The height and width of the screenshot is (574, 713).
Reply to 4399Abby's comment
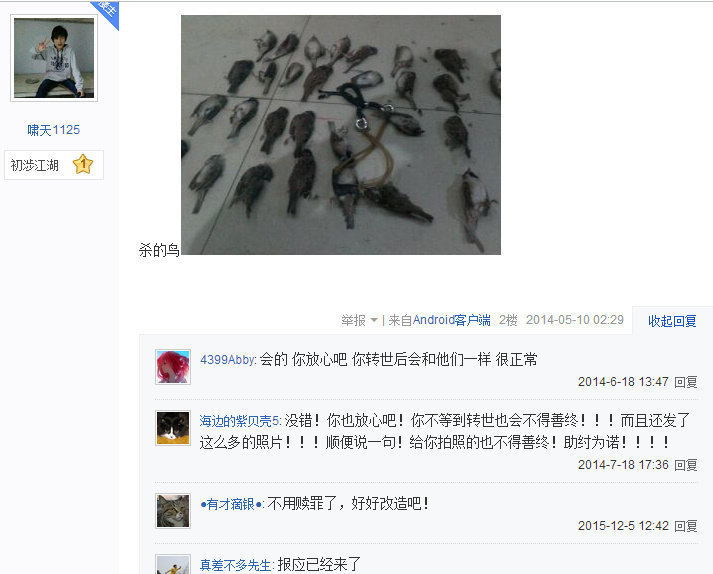coord(686,382)
